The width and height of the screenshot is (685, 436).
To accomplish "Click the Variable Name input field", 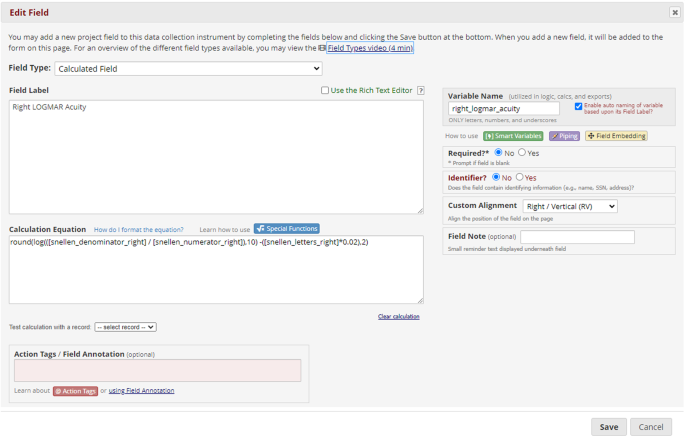I will click(504, 108).
